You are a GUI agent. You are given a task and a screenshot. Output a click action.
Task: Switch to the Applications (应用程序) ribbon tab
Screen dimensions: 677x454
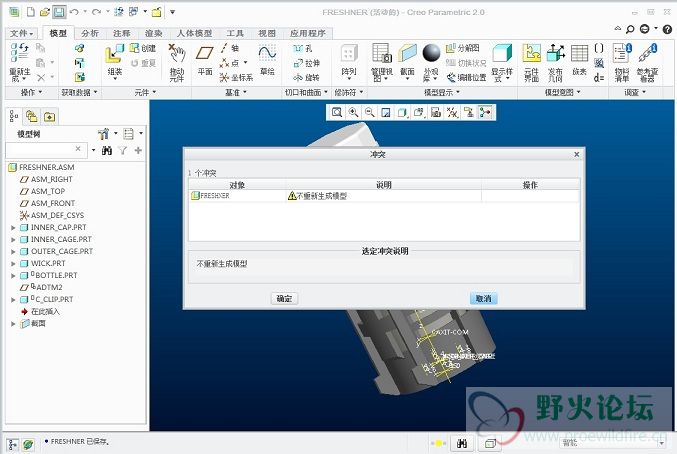(307, 33)
